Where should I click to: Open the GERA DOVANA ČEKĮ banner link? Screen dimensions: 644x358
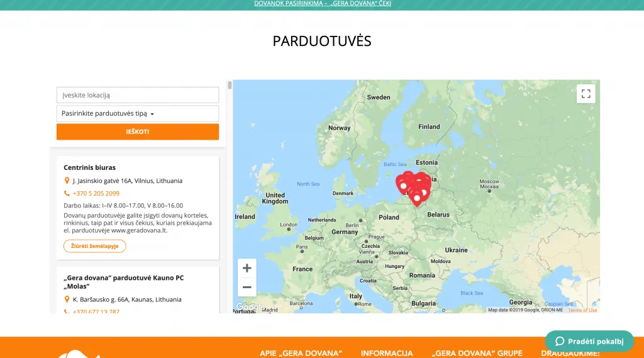pos(323,4)
